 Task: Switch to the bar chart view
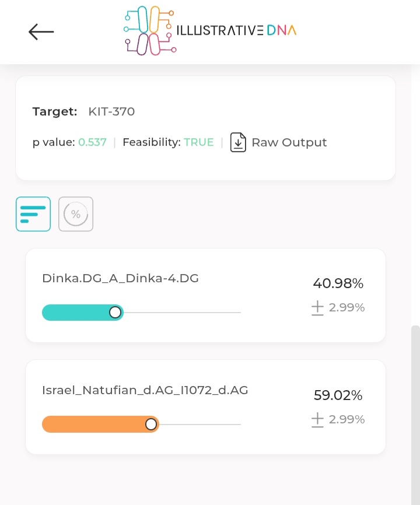coord(33,214)
